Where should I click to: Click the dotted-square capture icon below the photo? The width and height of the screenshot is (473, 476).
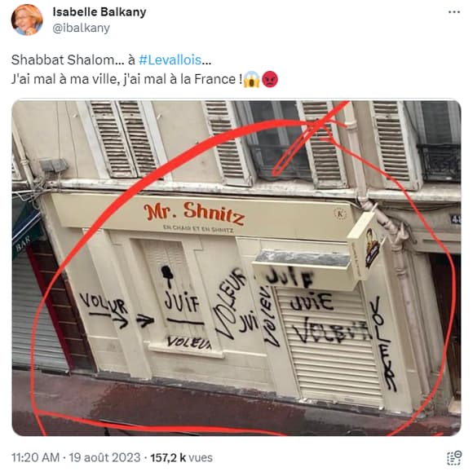[454, 458]
